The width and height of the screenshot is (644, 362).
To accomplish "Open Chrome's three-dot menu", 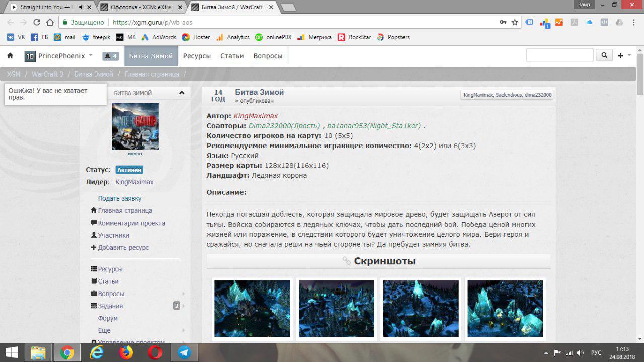I will 633,22.
